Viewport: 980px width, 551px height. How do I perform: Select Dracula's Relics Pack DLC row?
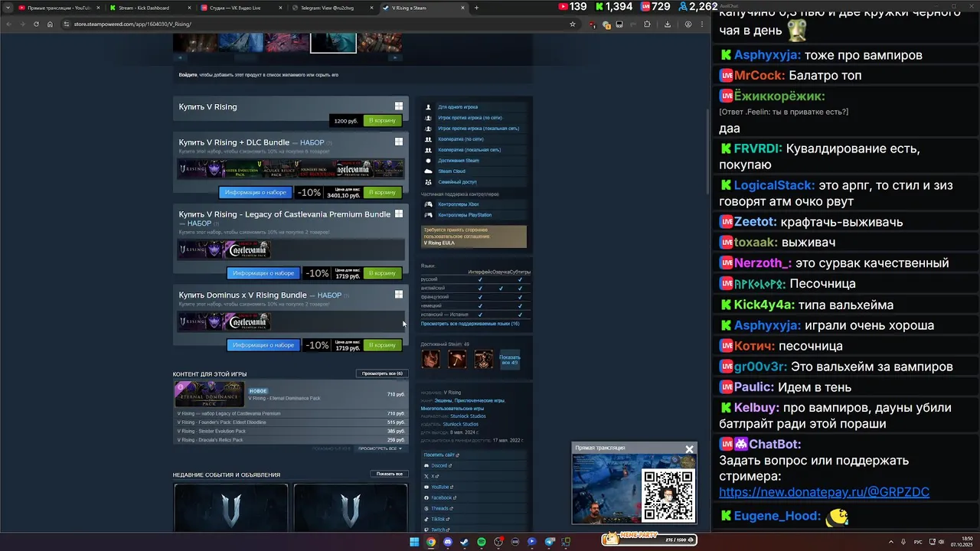[291, 440]
